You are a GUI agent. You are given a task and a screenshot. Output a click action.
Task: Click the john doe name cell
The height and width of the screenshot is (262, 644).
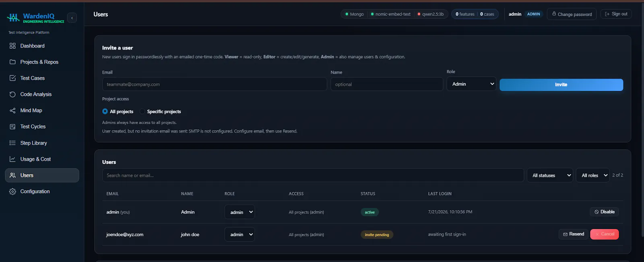[x=190, y=235]
